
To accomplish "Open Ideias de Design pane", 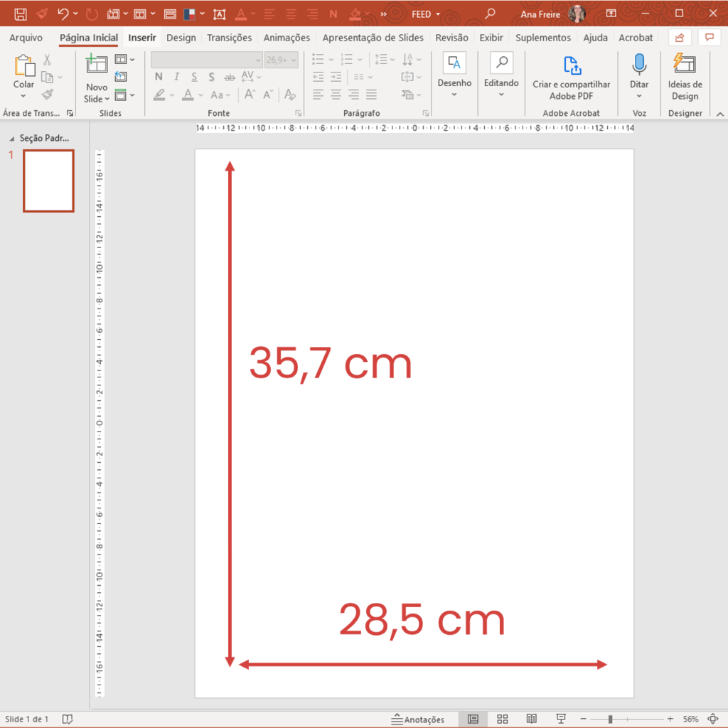I will (685, 77).
